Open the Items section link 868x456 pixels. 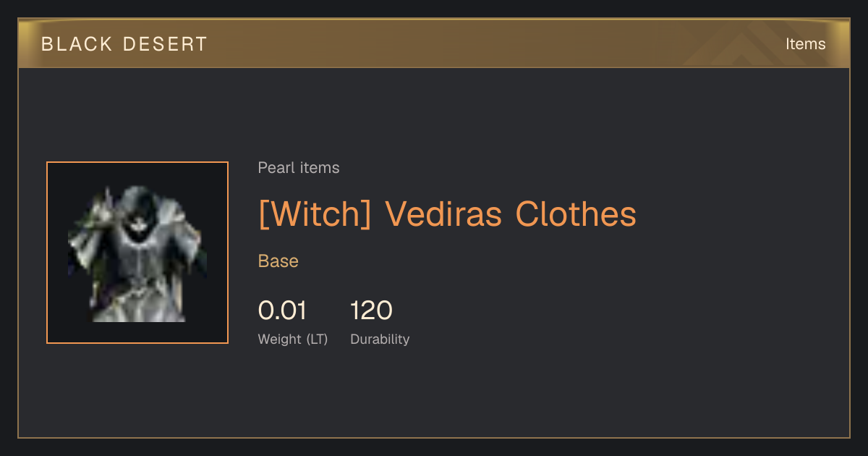[805, 44]
